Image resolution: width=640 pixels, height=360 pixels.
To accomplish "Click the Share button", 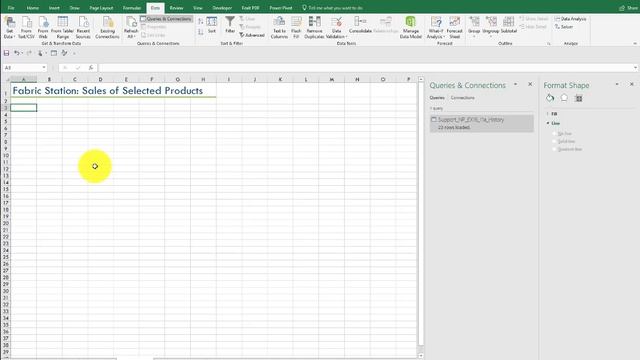I will coord(628,8).
